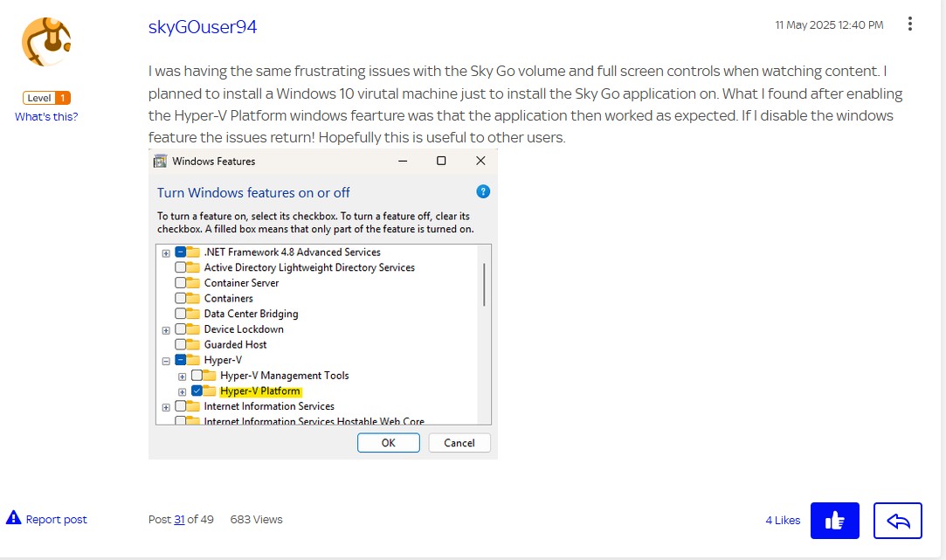Collapse the Hyper-V tree node

coord(166,360)
